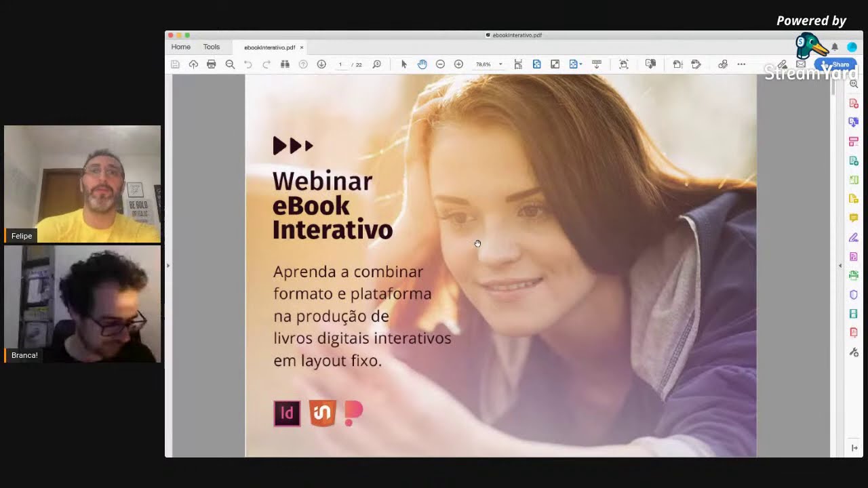Click the notifications bell icon

[835, 47]
